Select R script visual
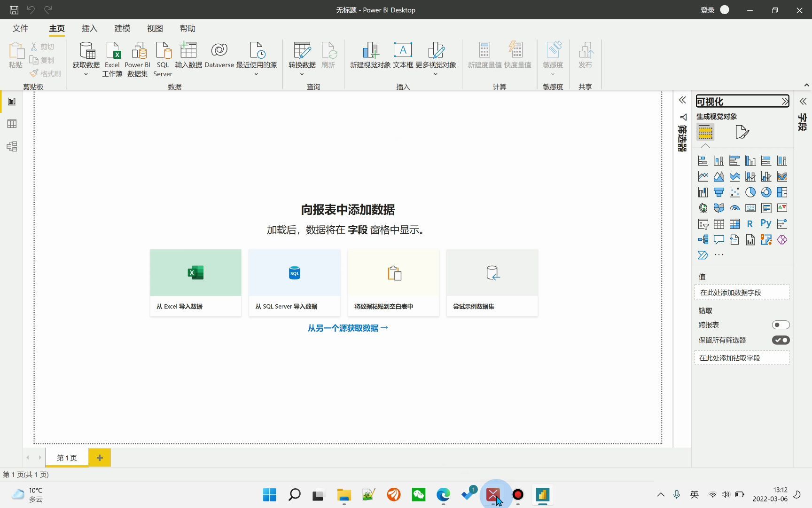This screenshot has height=508, width=812. tap(750, 224)
